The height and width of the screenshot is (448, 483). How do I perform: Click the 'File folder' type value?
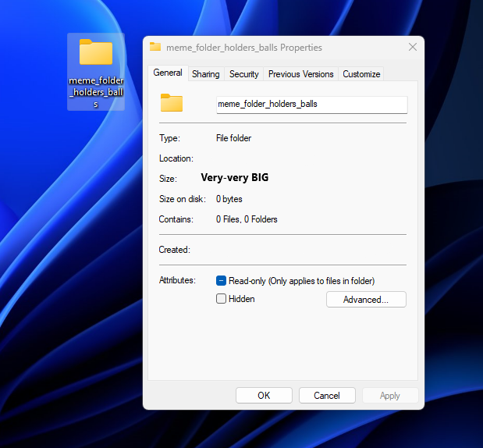coord(234,138)
